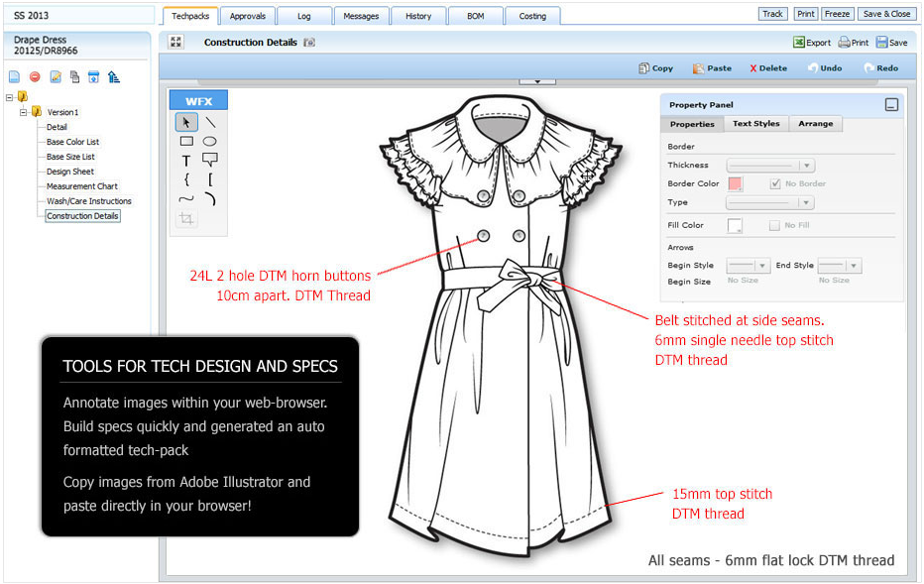Select the wavy line tool

pos(186,199)
